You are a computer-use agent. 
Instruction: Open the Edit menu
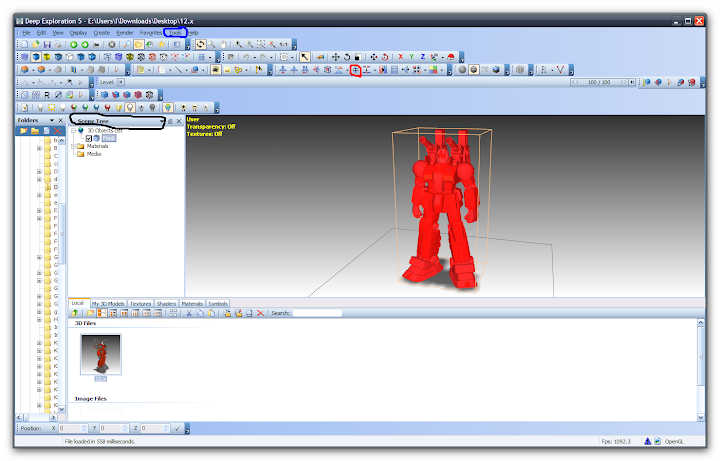(41, 33)
